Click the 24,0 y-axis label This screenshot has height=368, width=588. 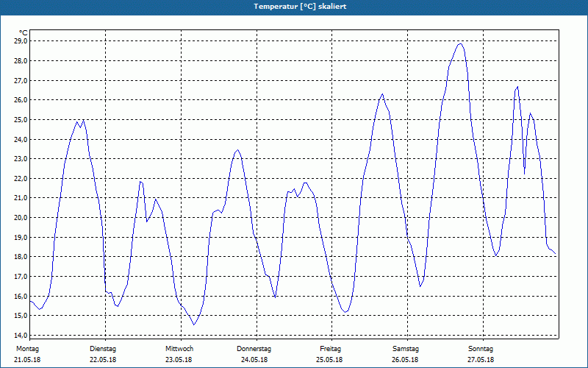(21, 139)
